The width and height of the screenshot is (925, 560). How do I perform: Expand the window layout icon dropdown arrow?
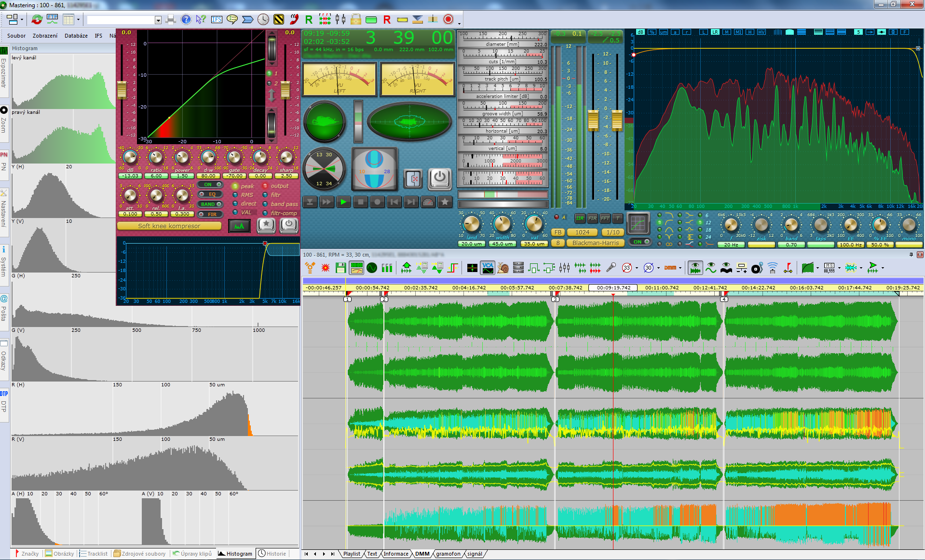click(21, 20)
